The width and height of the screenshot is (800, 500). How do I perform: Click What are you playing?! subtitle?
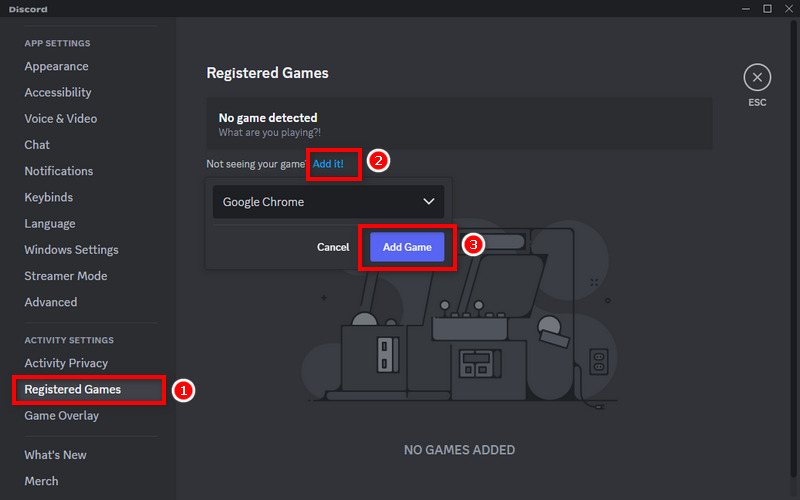pyautogui.click(x=269, y=133)
